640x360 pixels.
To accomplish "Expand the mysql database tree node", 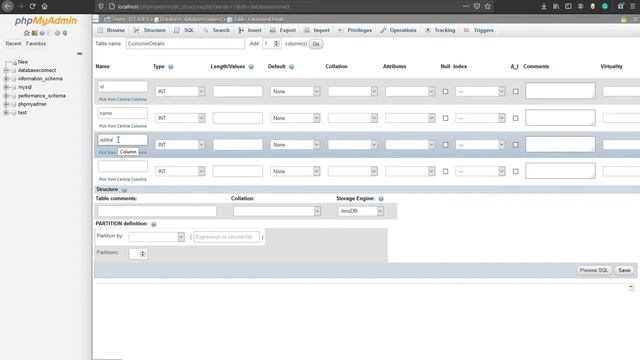I will tap(6, 87).
